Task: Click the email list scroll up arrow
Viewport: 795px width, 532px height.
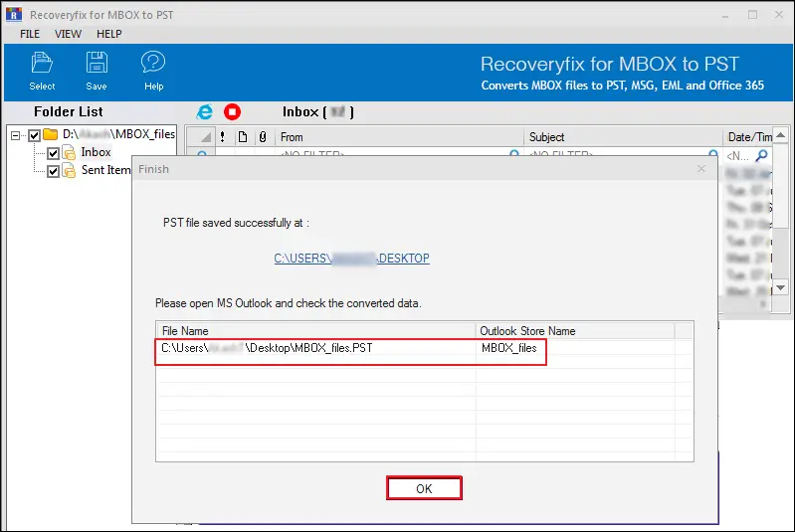Action: [x=781, y=135]
